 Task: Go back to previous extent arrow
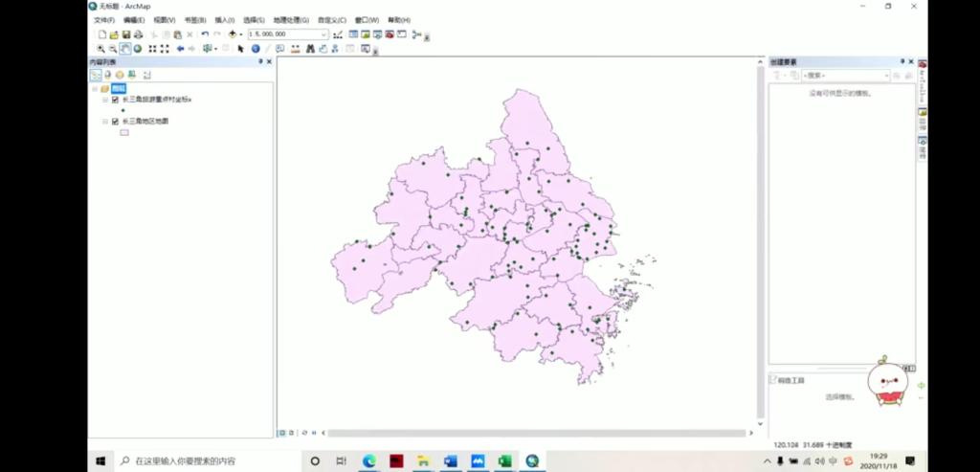point(180,48)
